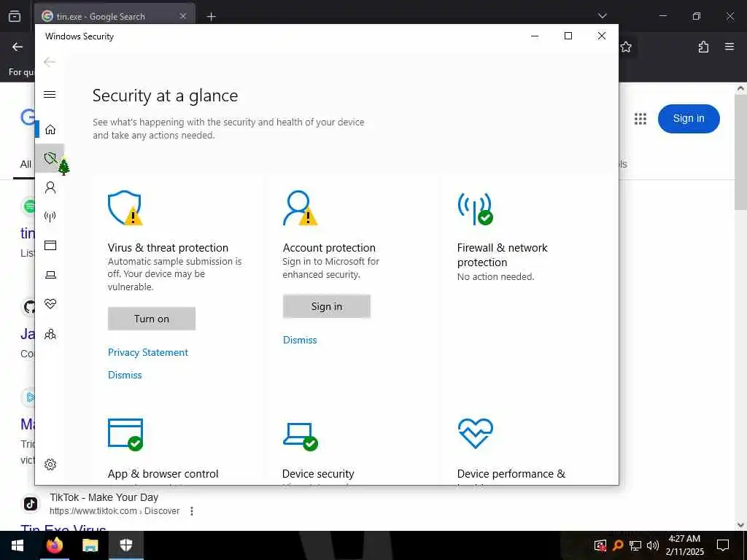747x560 pixels.
Task: Open Firewall & network protection heading
Action: point(502,254)
